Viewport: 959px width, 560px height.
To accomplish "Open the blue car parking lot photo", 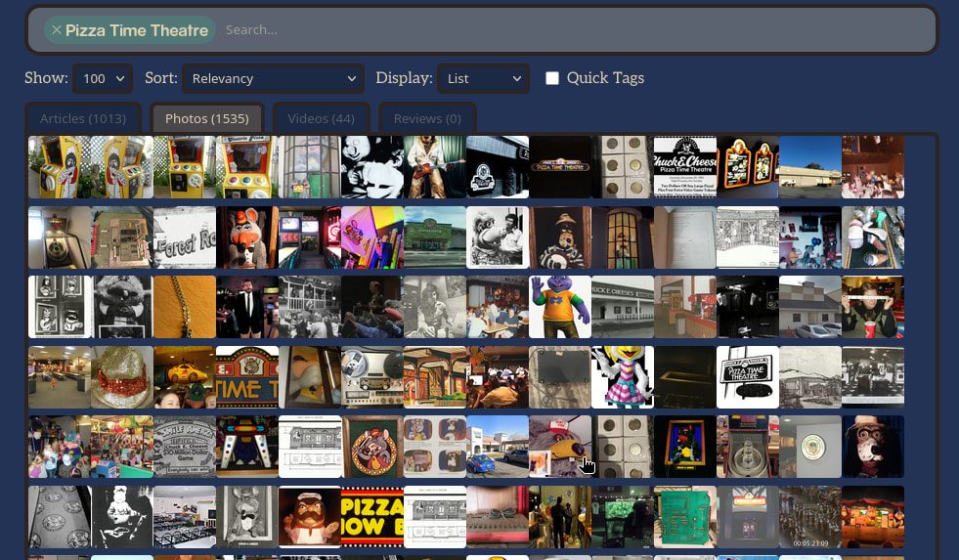I will (498, 448).
